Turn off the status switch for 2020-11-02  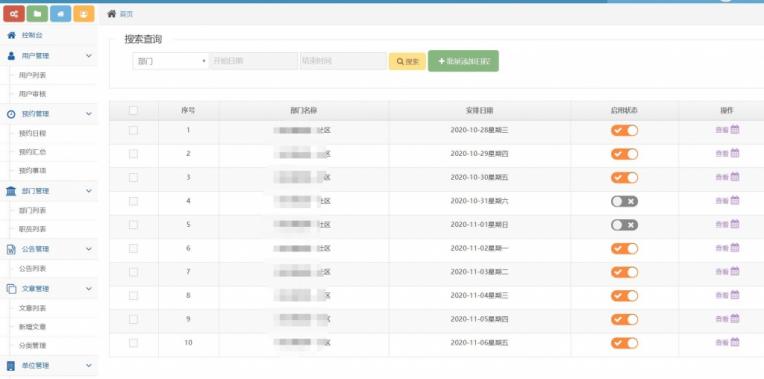point(624,248)
